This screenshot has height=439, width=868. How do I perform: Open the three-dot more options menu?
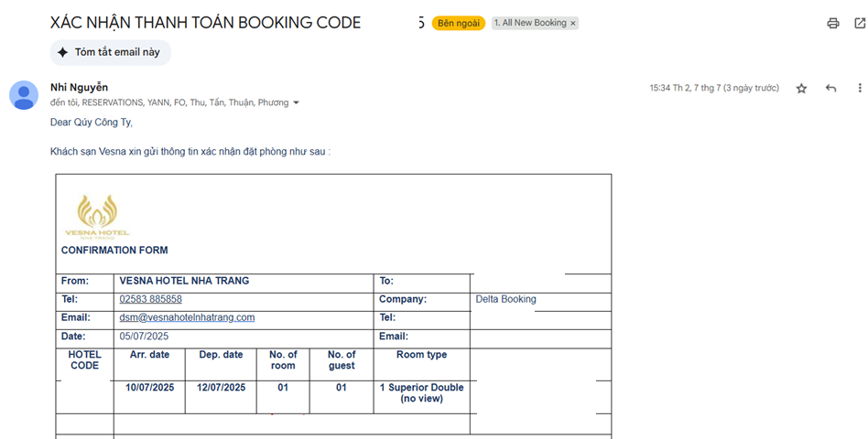coord(859,89)
